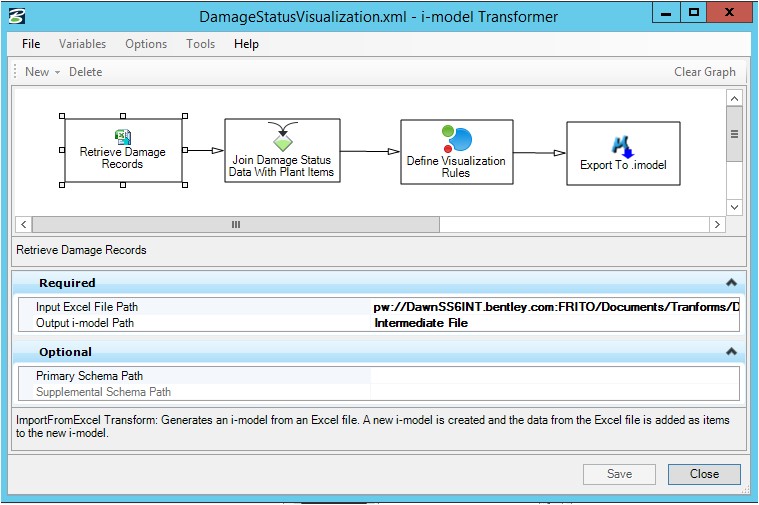The width and height of the screenshot is (759, 505).
Task: Click the graph vertical scrollbar down arrow
Action: (734, 207)
